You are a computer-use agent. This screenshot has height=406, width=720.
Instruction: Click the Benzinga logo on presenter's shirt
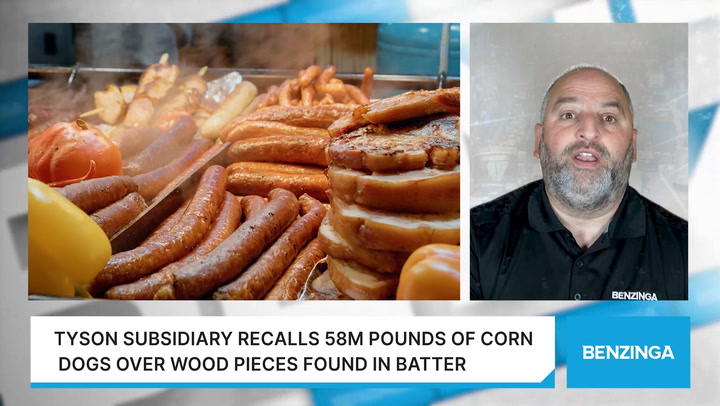634,295
